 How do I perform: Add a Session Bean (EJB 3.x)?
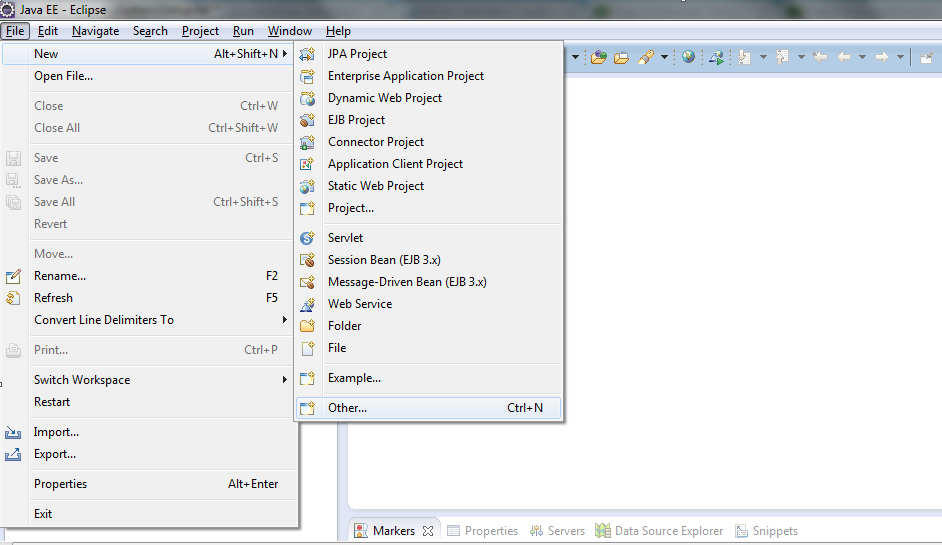pyautogui.click(x=429, y=260)
